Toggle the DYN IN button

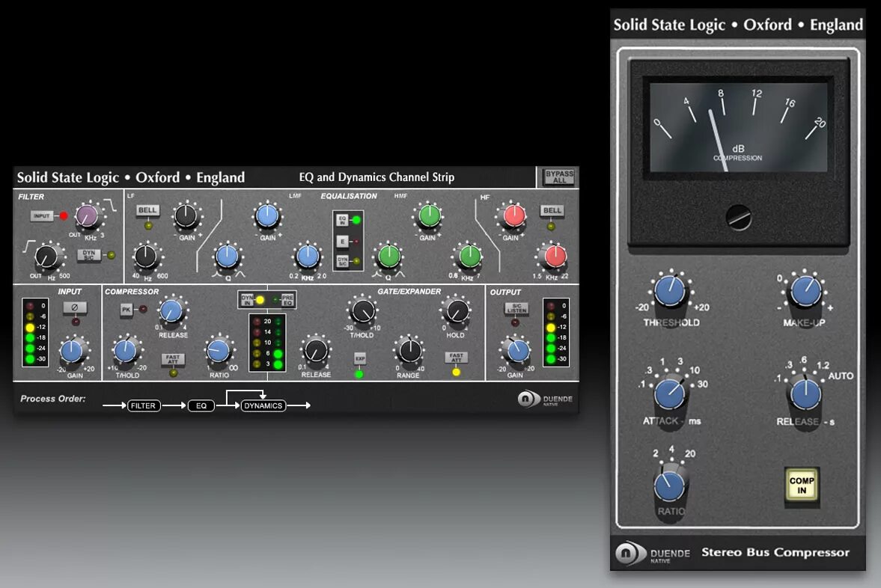247,300
